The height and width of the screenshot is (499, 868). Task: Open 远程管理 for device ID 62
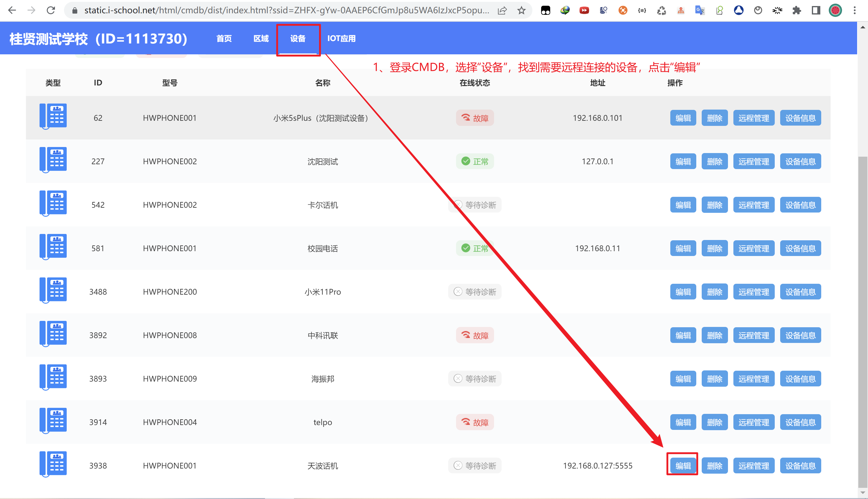(x=754, y=118)
